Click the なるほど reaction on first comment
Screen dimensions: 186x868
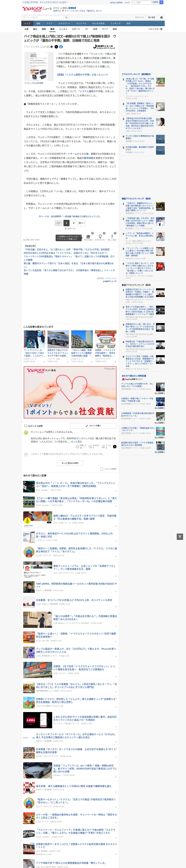(x=94, y=446)
